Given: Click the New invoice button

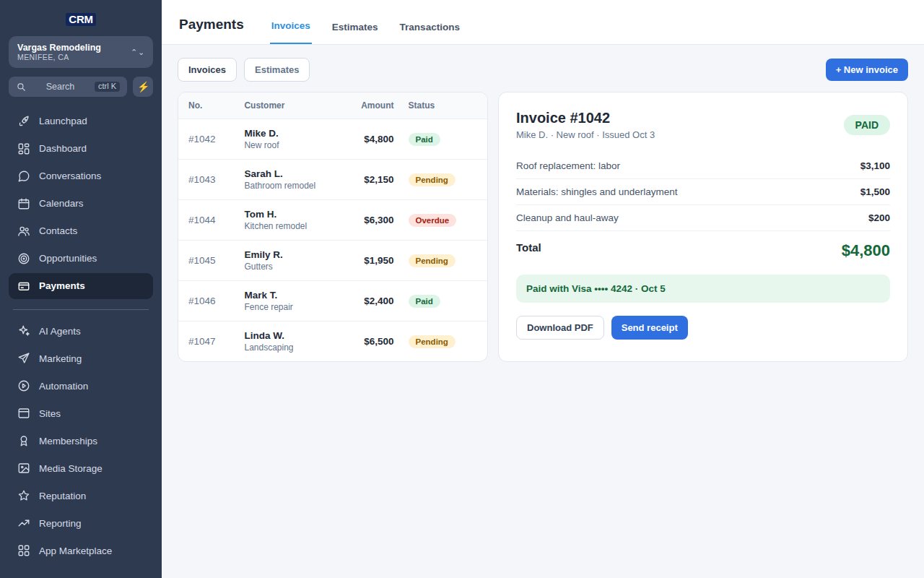Looking at the screenshot, I should 867,70.
